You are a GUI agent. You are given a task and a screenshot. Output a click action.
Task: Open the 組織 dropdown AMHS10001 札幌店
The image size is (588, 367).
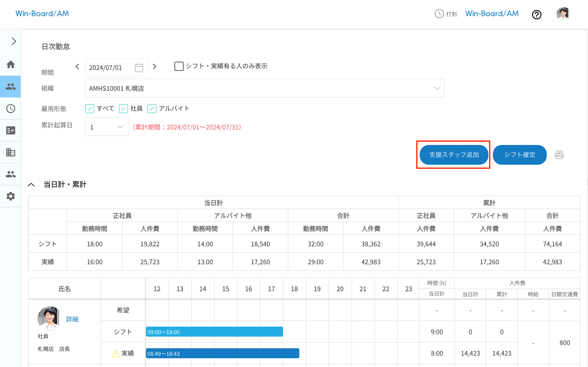[x=264, y=88]
